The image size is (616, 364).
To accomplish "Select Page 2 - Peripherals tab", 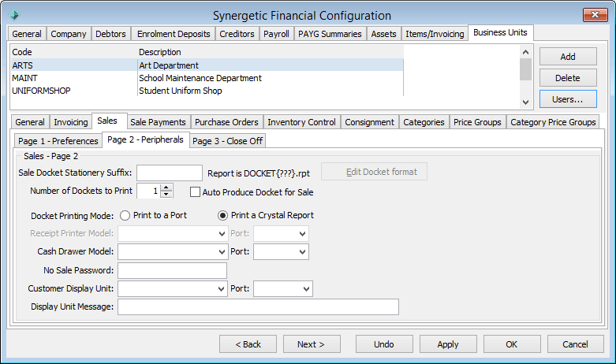I will click(x=145, y=139).
